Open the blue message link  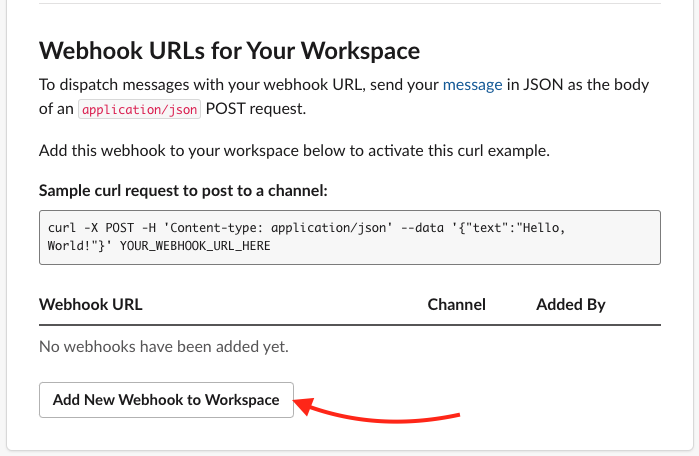[x=473, y=85]
